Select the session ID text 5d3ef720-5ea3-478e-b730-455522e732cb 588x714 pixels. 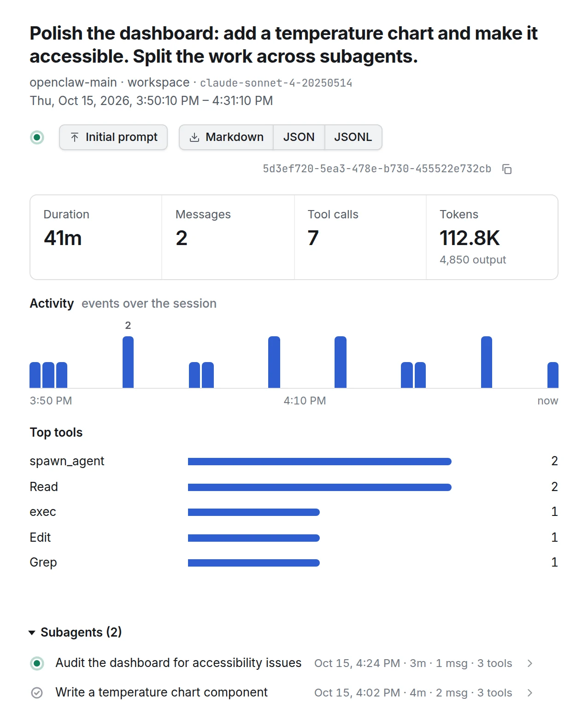[x=377, y=169]
